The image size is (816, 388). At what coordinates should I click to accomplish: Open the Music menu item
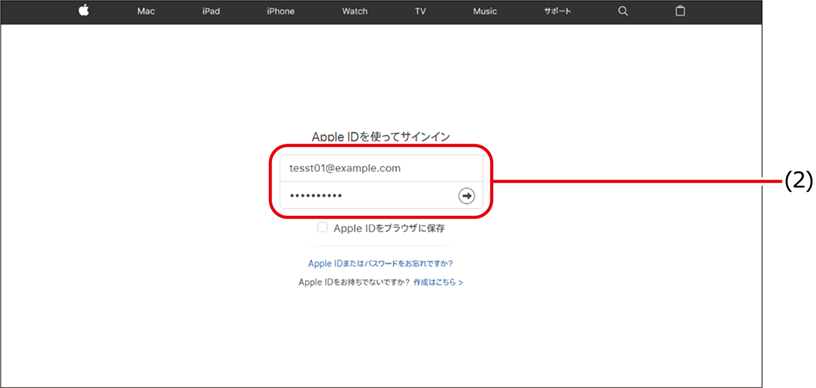click(485, 11)
